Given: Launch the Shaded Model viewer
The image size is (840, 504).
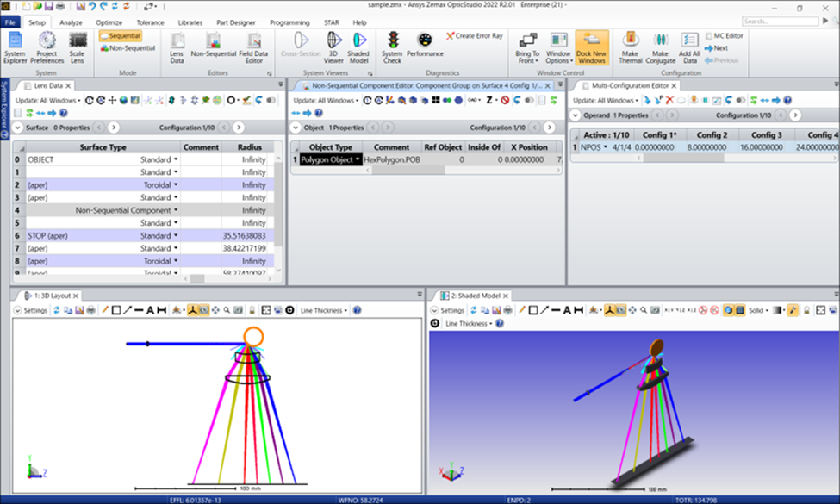Looking at the screenshot, I should click(359, 47).
